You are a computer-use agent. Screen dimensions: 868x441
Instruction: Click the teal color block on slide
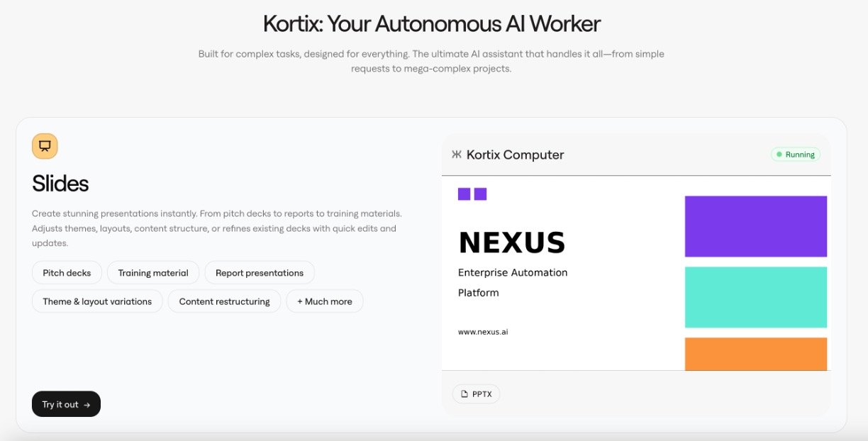755,297
